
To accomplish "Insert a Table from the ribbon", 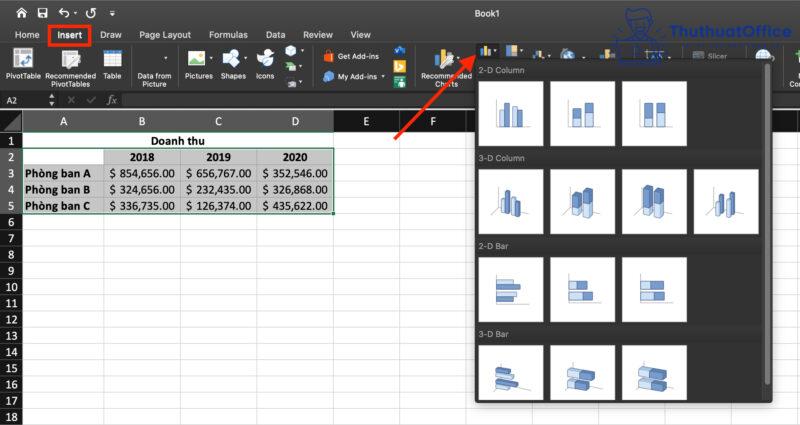I will click(112, 64).
